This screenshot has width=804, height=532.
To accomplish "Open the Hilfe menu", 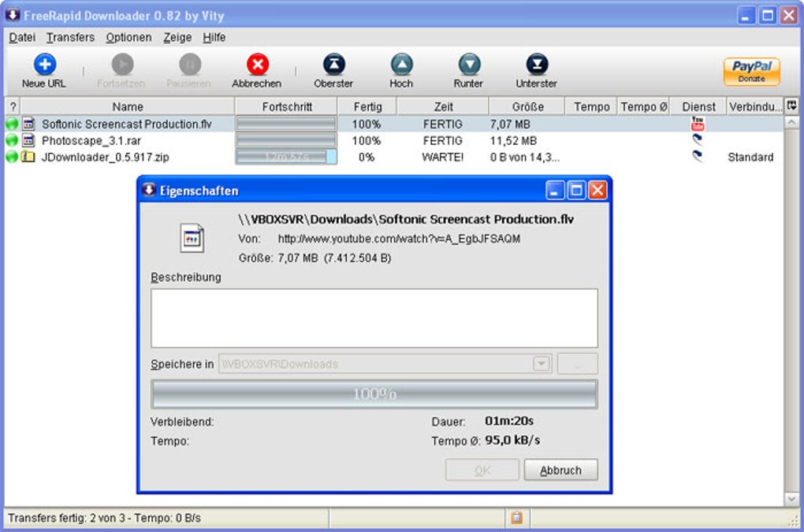I will (x=214, y=37).
